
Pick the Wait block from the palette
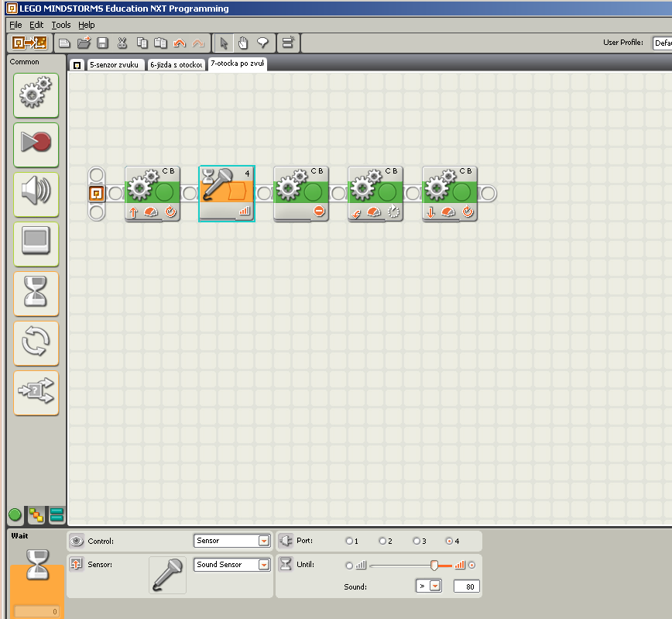(36, 294)
